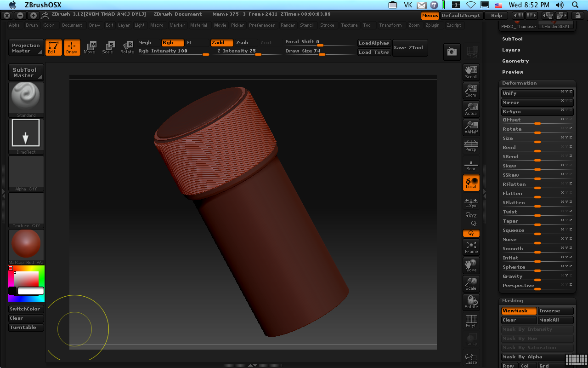Expand the Geometry palette section
Image resolution: width=588 pixels, height=368 pixels.
[x=515, y=61]
